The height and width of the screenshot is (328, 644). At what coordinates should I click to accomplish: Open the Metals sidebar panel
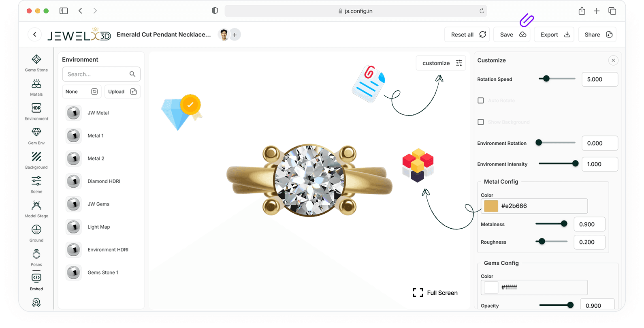pyautogui.click(x=36, y=88)
